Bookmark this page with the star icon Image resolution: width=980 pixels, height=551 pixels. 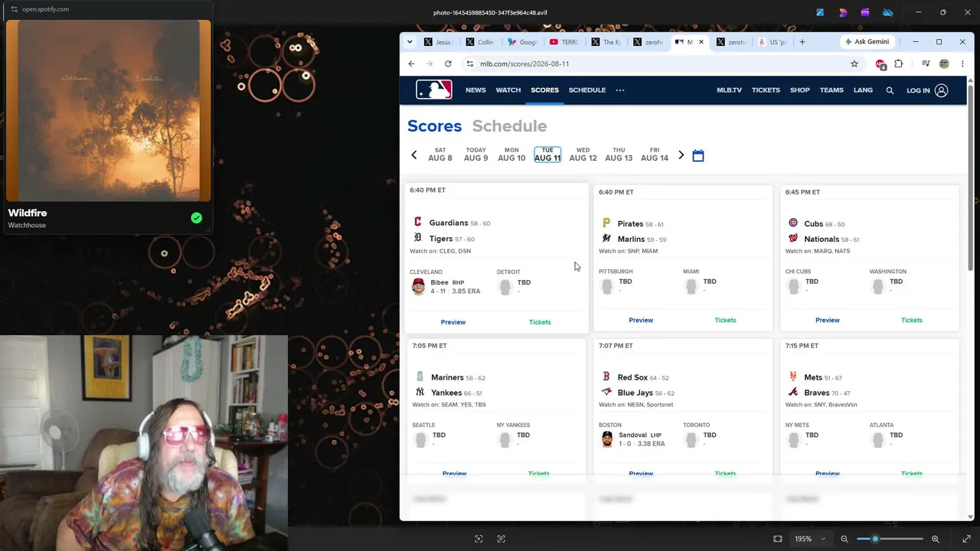click(x=854, y=64)
